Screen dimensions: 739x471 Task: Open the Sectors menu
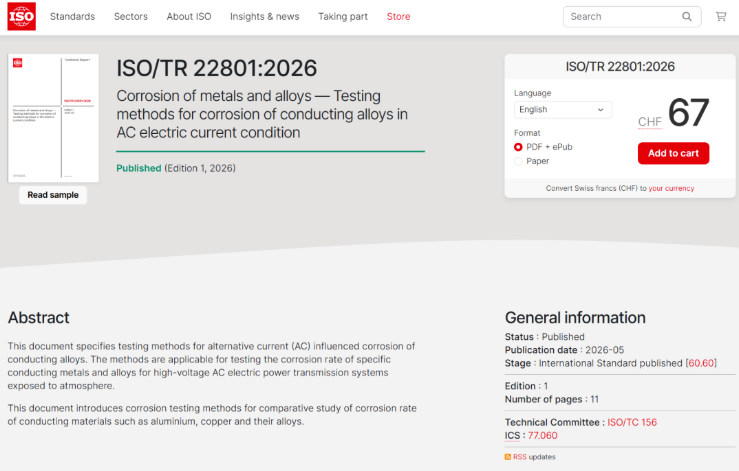(131, 17)
